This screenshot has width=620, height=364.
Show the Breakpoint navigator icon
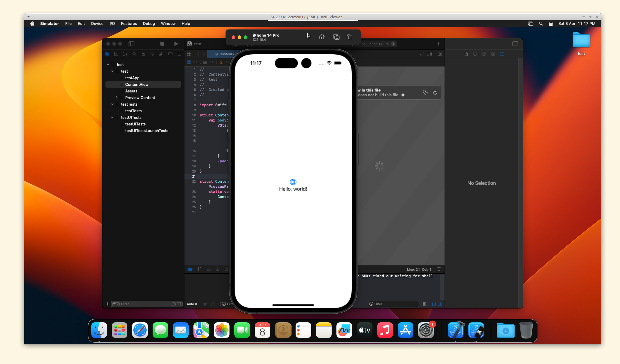[x=170, y=54]
